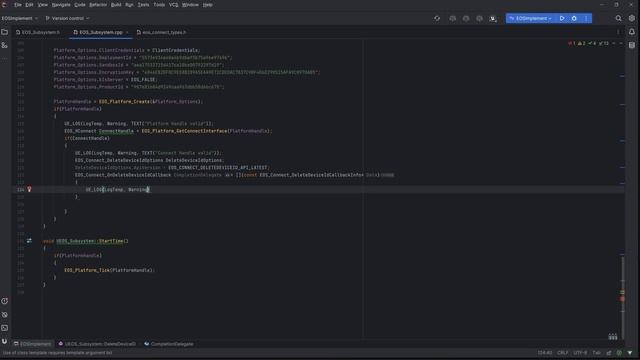
Task: Click EOS_Platform_GetConnectInterface function call
Action: coord(184,131)
